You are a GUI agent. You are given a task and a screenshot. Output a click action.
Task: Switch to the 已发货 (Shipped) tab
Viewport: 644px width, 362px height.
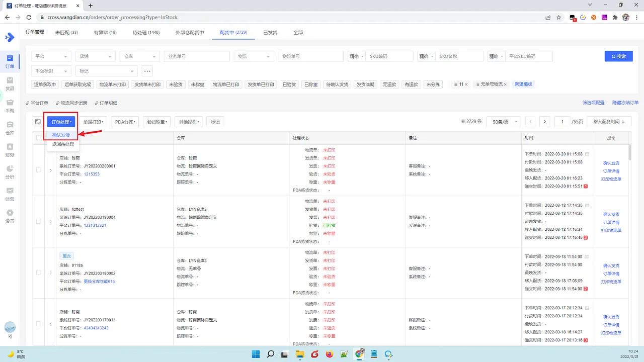(x=270, y=32)
